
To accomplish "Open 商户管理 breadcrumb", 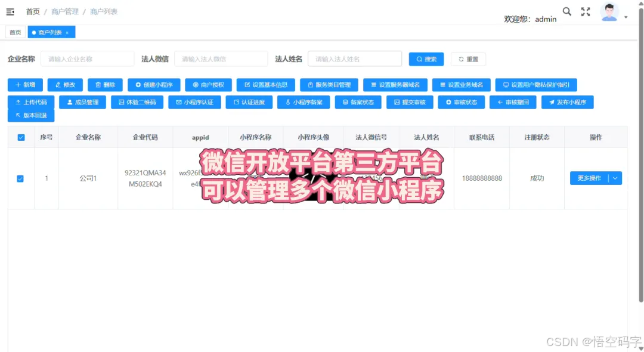I will pos(65,11).
